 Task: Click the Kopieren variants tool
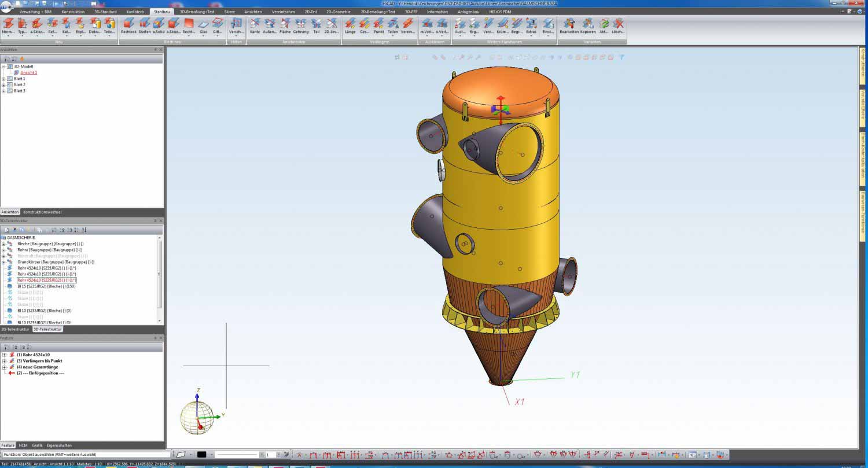click(588, 26)
